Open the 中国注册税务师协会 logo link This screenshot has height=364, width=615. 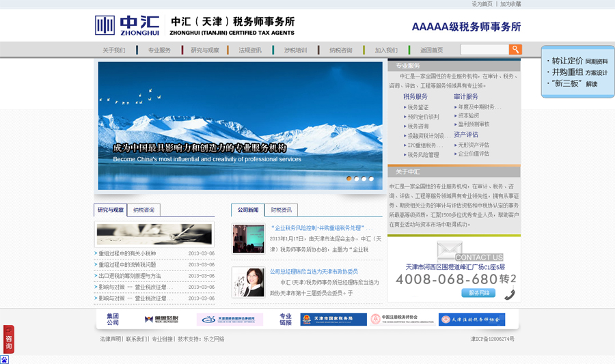click(402, 320)
